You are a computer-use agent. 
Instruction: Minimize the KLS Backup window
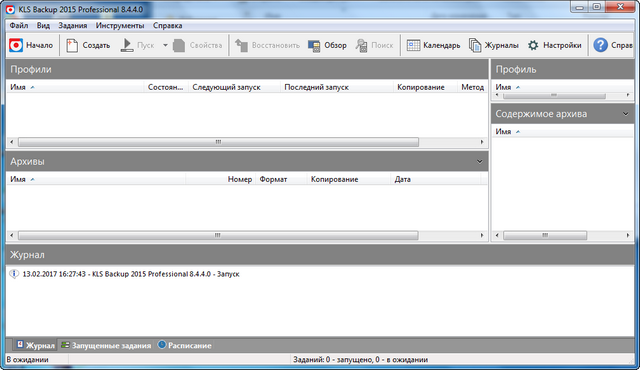tap(580, 7)
